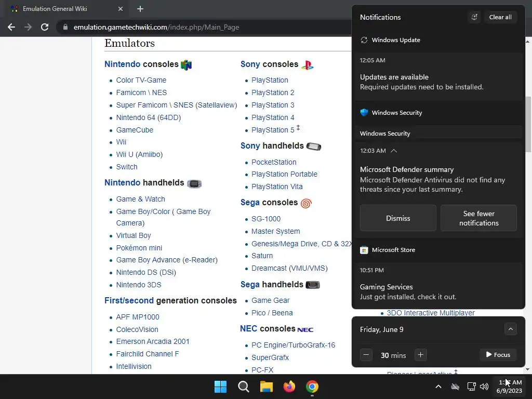Image resolution: width=532 pixels, height=399 pixels.
Task: Open the Nintendo consoles heading link
Action: (123, 64)
